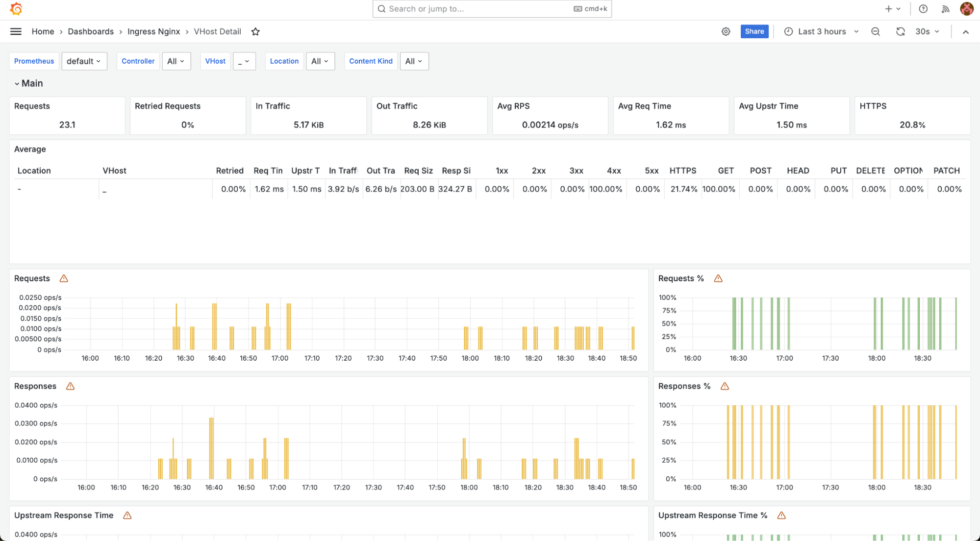Screen dimensions: 980x541
Task: Star the VHost Detail dashboard
Action: pos(255,31)
